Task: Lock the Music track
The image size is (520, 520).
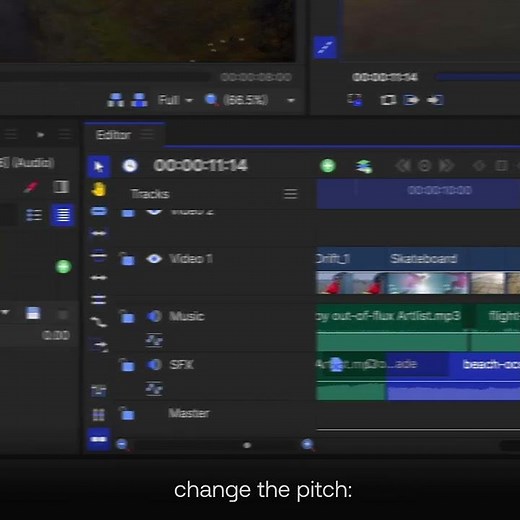Action: point(127,316)
